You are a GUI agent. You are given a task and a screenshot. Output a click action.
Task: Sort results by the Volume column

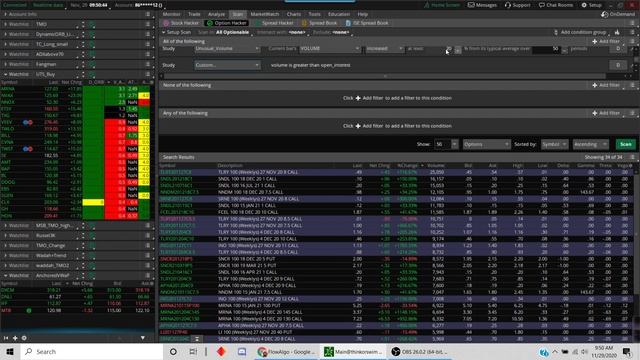[x=436, y=166]
